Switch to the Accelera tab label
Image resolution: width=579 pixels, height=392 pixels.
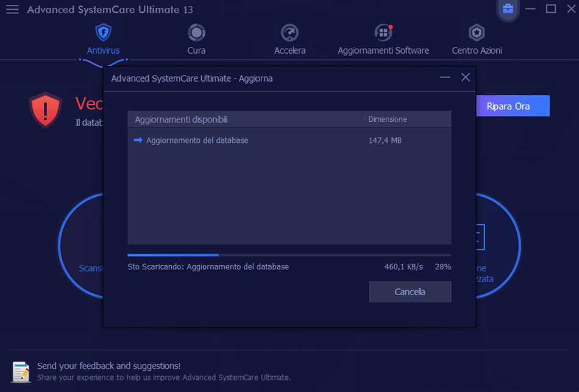click(x=290, y=51)
